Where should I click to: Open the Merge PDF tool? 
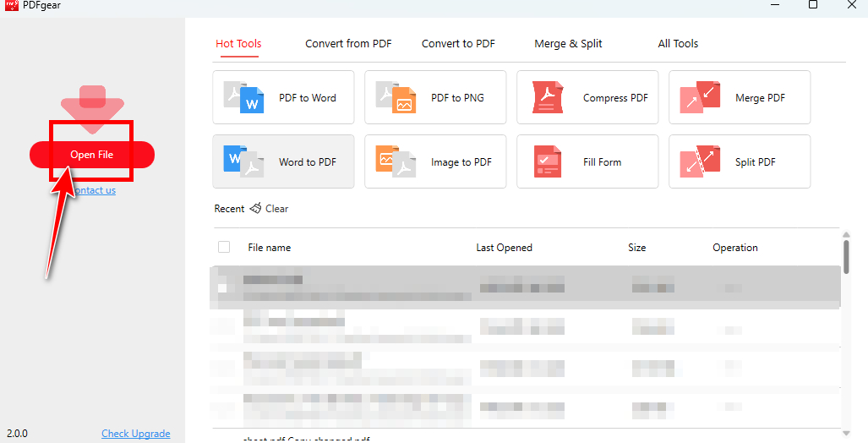point(740,97)
